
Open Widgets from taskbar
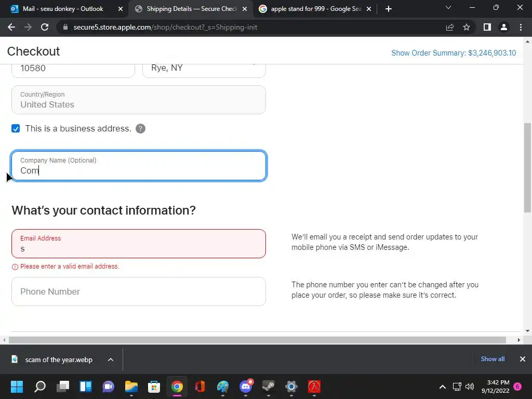[86, 387]
